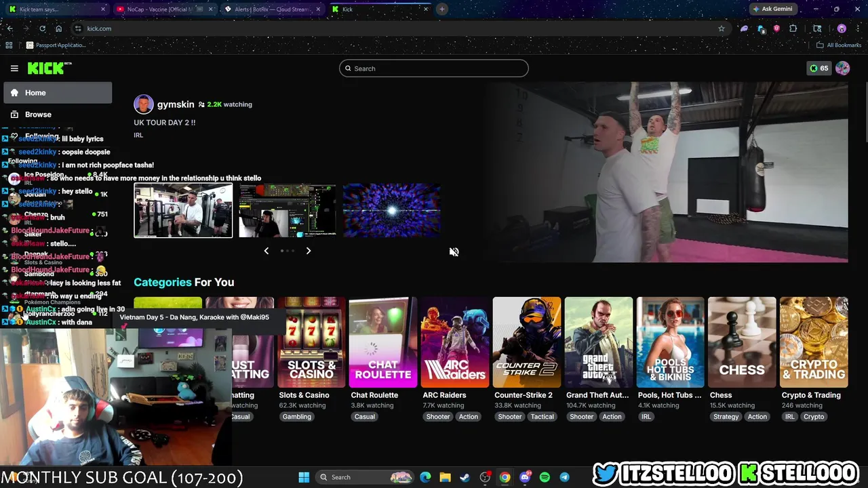Open OBS Studio from taskbar
This screenshot has height=488, width=868.
click(x=485, y=477)
